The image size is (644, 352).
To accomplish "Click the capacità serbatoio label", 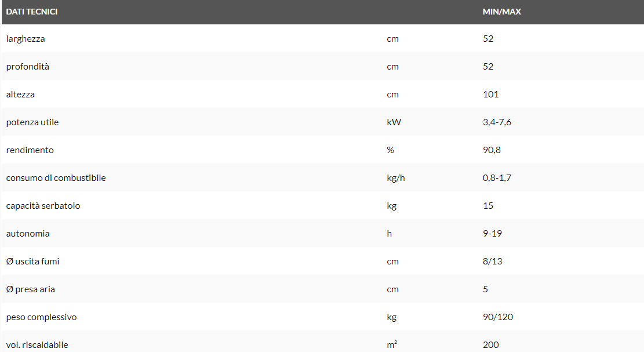I will 43,206.
